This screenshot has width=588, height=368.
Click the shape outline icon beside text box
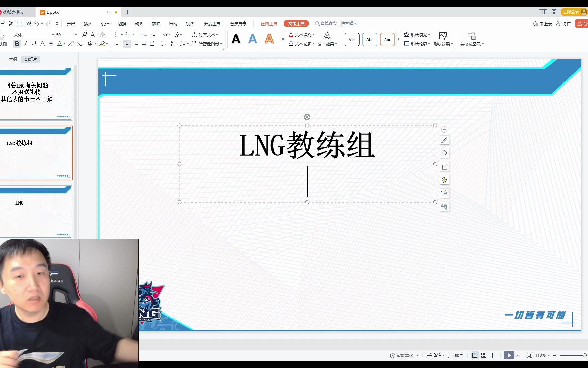pos(444,167)
